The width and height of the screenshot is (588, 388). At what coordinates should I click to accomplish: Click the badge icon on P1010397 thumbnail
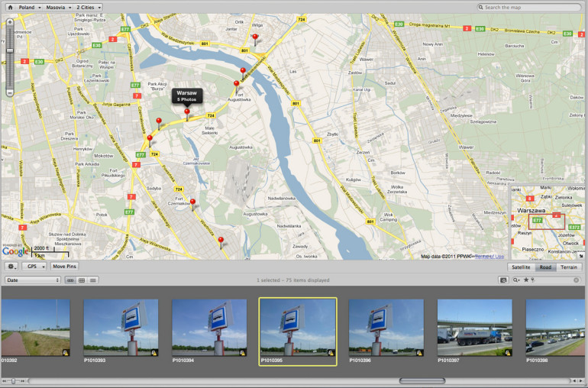tap(508, 353)
